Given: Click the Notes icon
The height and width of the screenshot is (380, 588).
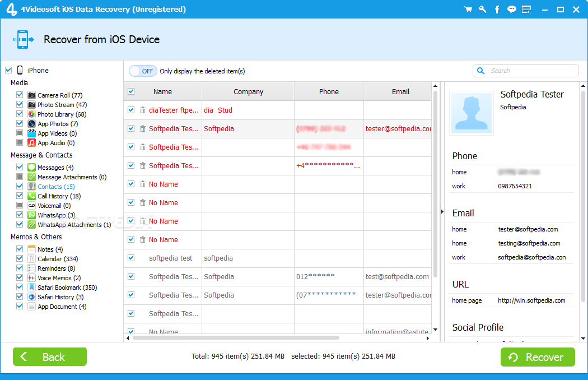Looking at the screenshot, I should click(x=32, y=249).
